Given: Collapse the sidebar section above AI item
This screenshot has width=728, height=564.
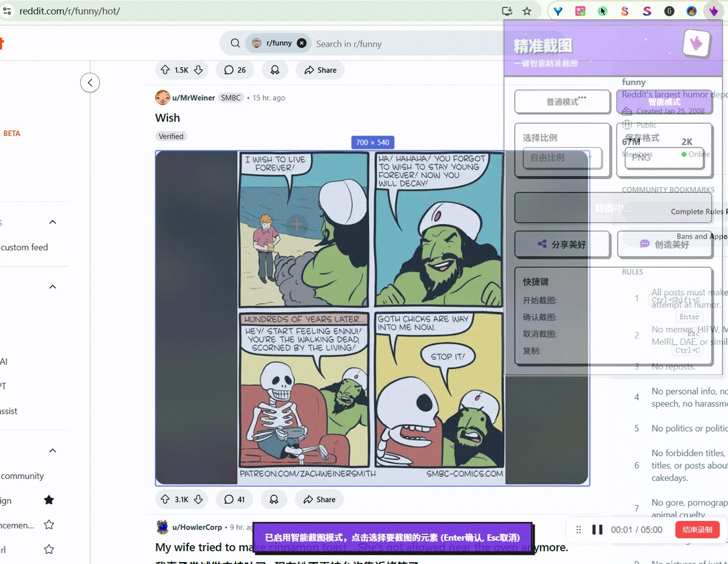Looking at the screenshot, I should pos(53,287).
